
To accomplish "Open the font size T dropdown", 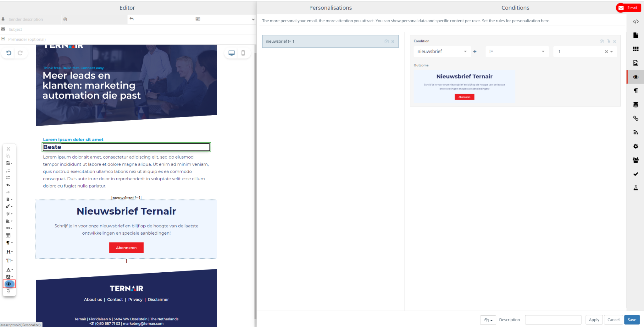I will pyautogui.click(x=9, y=260).
